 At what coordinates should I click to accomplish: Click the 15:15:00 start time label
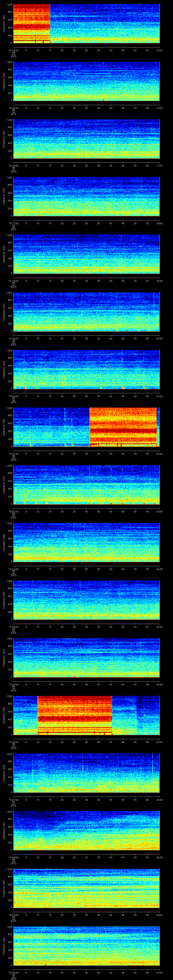click(13, 108)
